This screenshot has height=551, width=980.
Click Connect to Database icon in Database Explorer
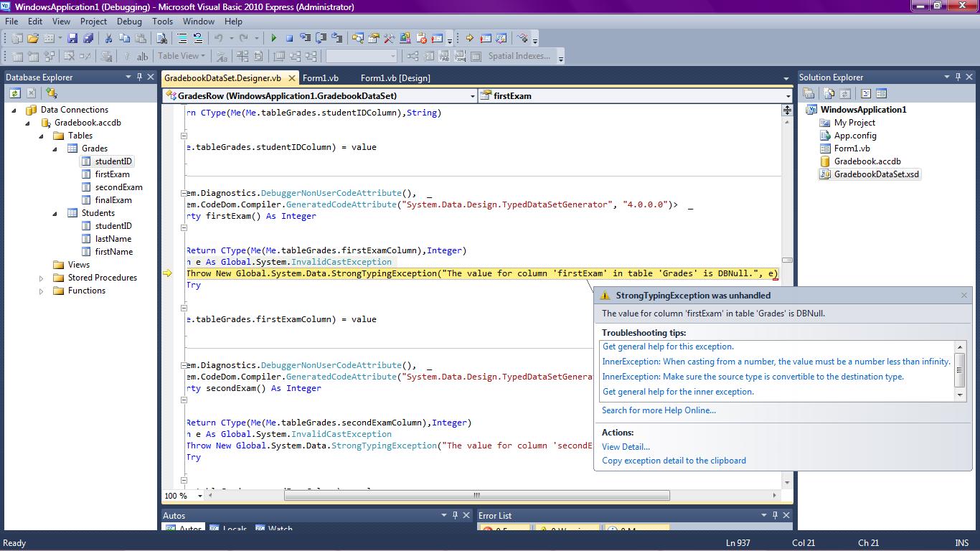[x=51, y=93]
